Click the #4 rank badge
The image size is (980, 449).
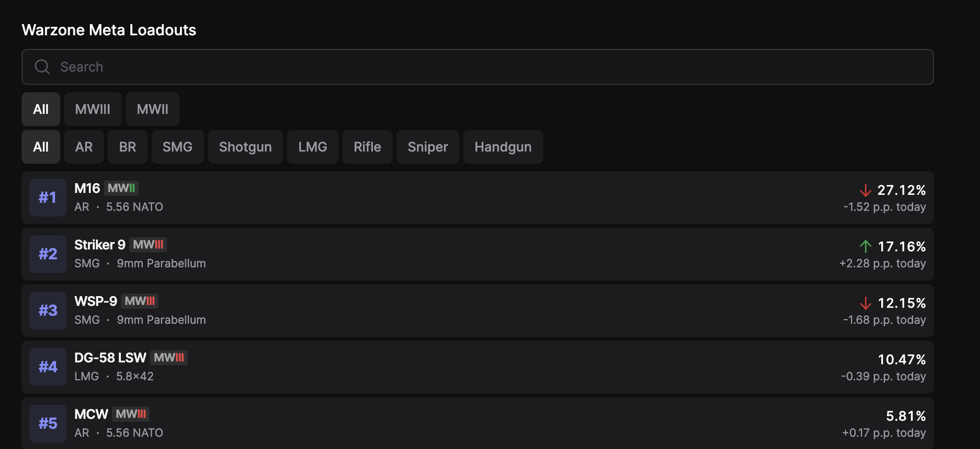pyautogui.click(x=48, y=367)
